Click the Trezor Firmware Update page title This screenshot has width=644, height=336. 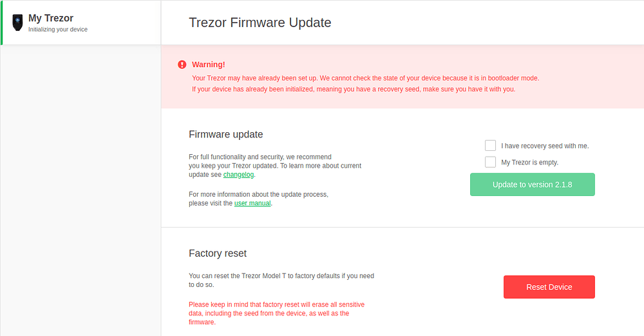click(x=260, y=23)
